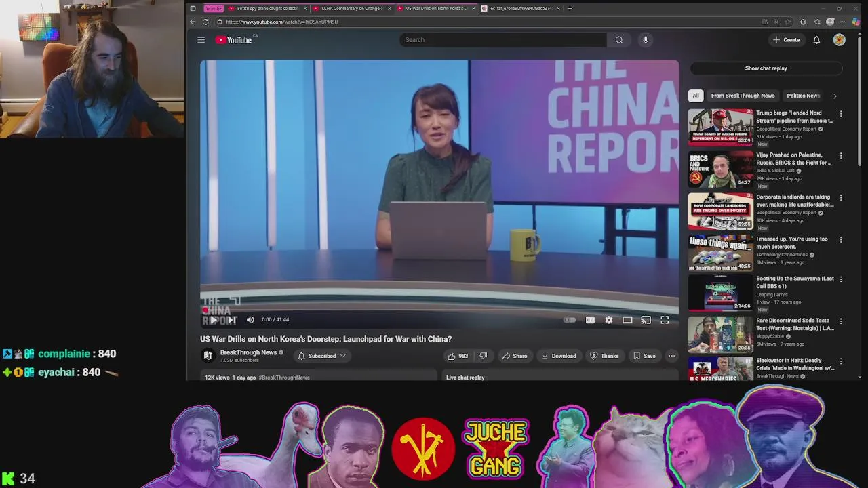The height and width of the screenshot is (488, 868).
Task: Switch to theater mode view
Action: [627, 320]
